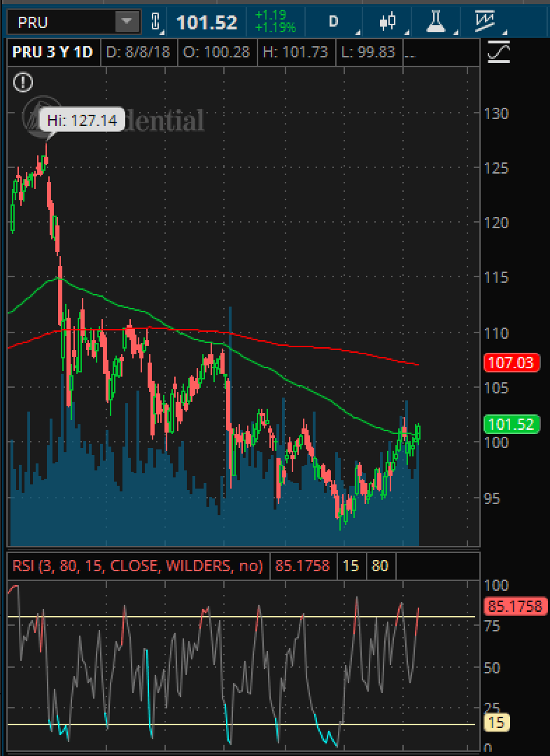Viewport: 550px width, 756px height.
Task: Click the green 101.52 price tag
Action: pos(512,423)
